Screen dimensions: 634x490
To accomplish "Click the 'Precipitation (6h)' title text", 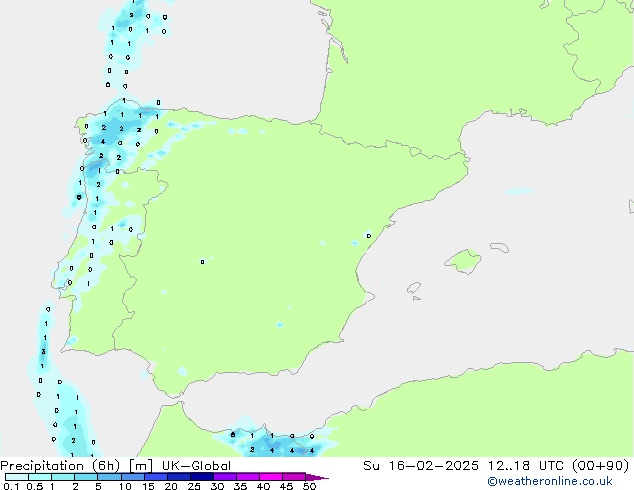I will coord(60,466).
